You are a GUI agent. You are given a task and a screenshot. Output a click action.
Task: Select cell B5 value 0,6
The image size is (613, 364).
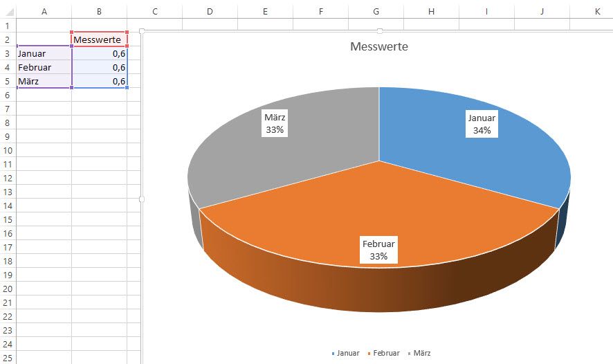[100, 81]
